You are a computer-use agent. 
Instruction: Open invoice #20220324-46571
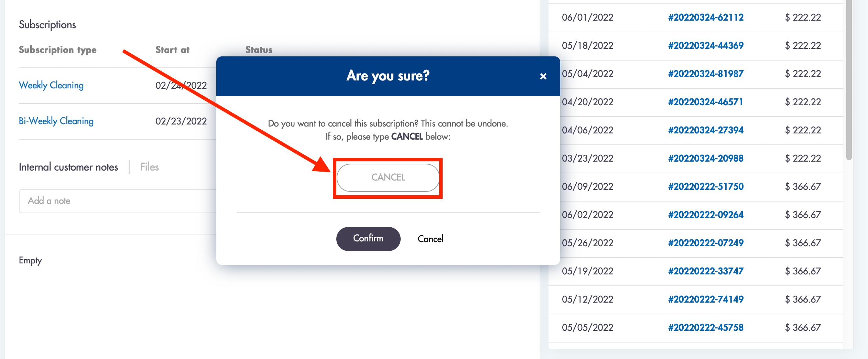[706, 102]
